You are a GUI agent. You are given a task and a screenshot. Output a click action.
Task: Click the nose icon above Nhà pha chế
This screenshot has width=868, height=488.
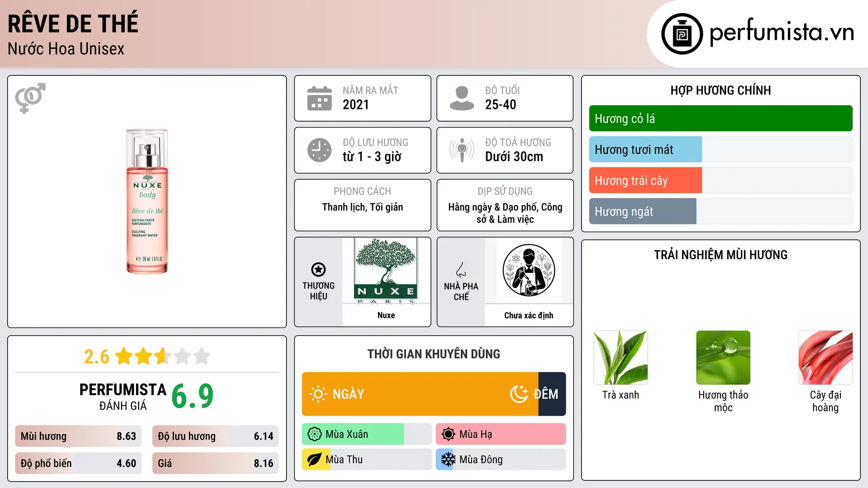(x=461, y=269)
